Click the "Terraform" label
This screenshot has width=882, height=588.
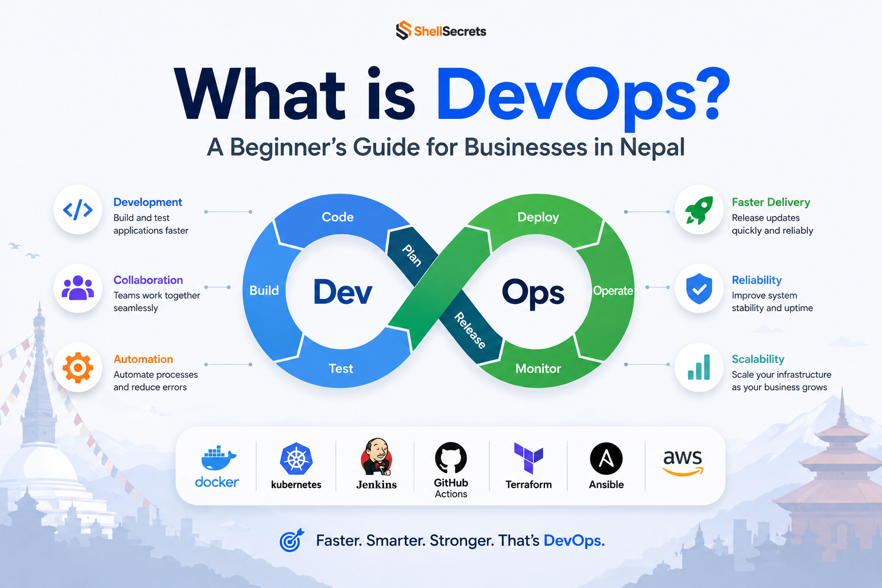tap(528, 485)
